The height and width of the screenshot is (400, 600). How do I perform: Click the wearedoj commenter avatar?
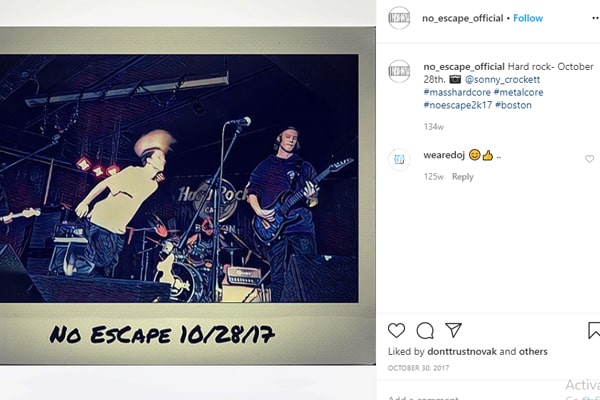pyautogui.click(x=399, y=159)
